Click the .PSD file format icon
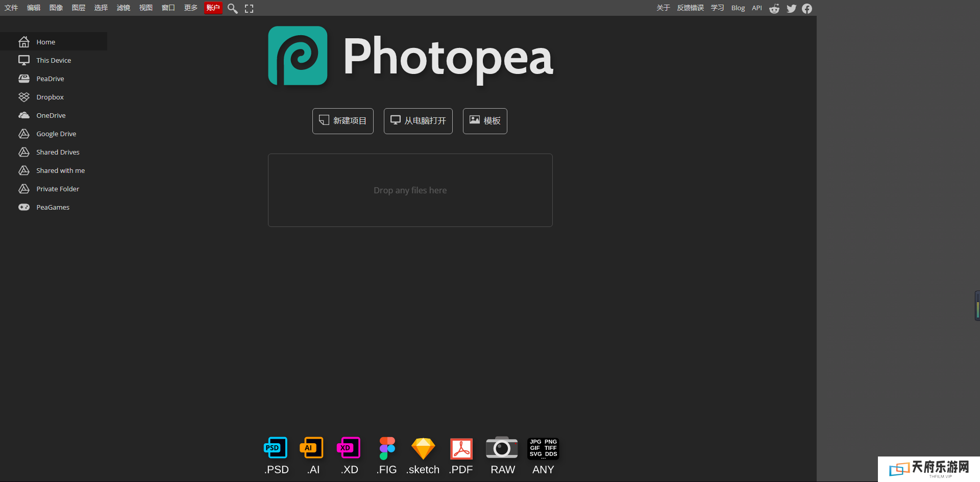980x482 pixels. tap(276, 448)
